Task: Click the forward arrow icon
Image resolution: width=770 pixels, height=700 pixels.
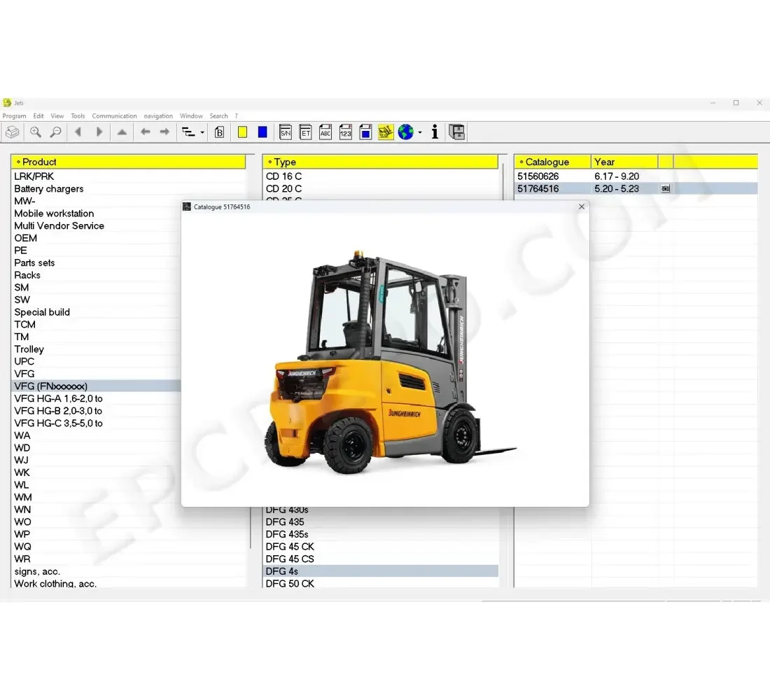Action: [164, 132]
